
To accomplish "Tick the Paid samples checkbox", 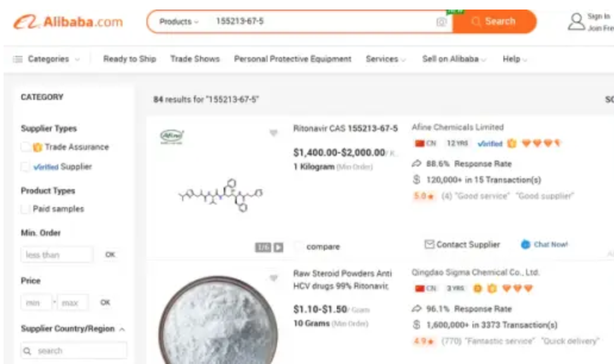I will click(x=26, y=209).
